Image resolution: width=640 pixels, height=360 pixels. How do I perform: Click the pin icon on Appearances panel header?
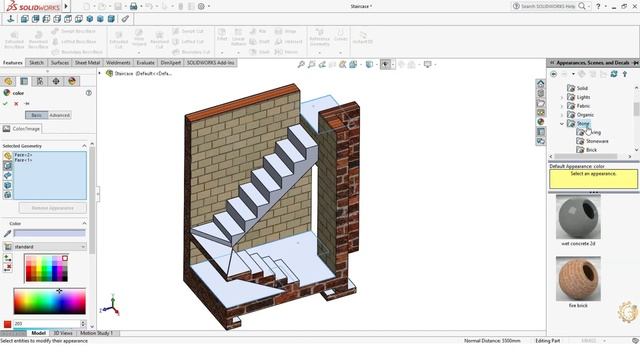635,63
